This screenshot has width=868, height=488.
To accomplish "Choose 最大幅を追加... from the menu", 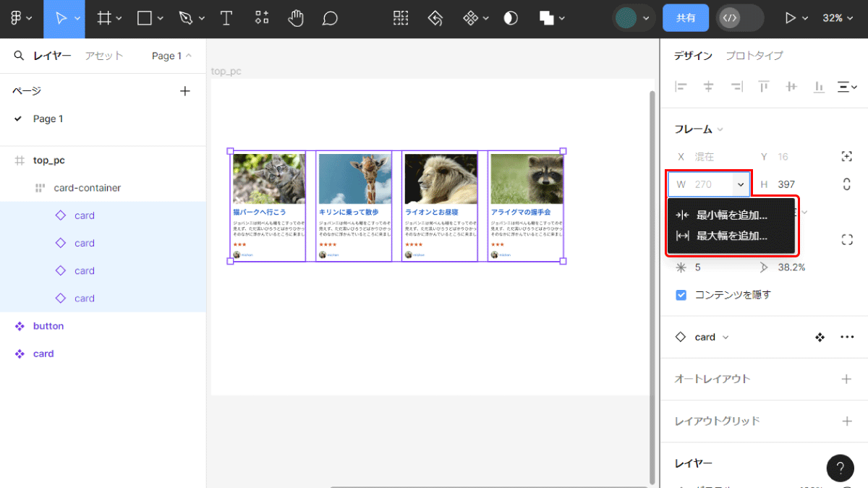I will [x=731, y=236].
